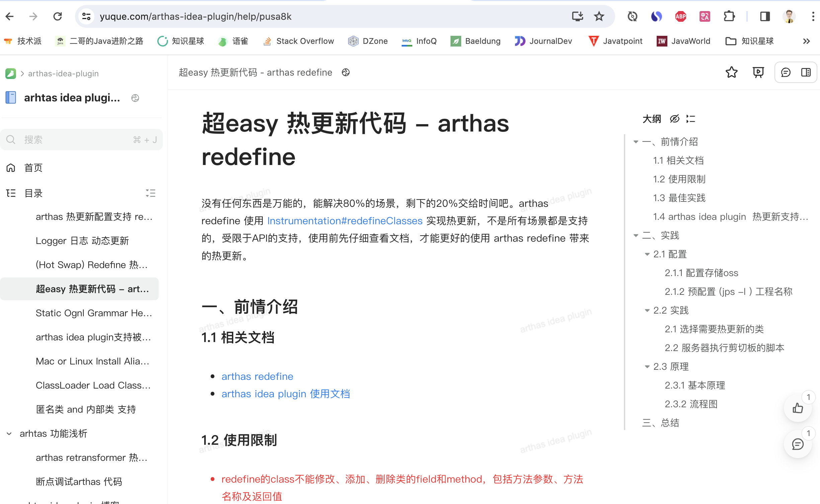The height and width of the screenshot is (504, 820).
Task: Open Logger 日志 动态更新 document
Action: tap(82, 241)
